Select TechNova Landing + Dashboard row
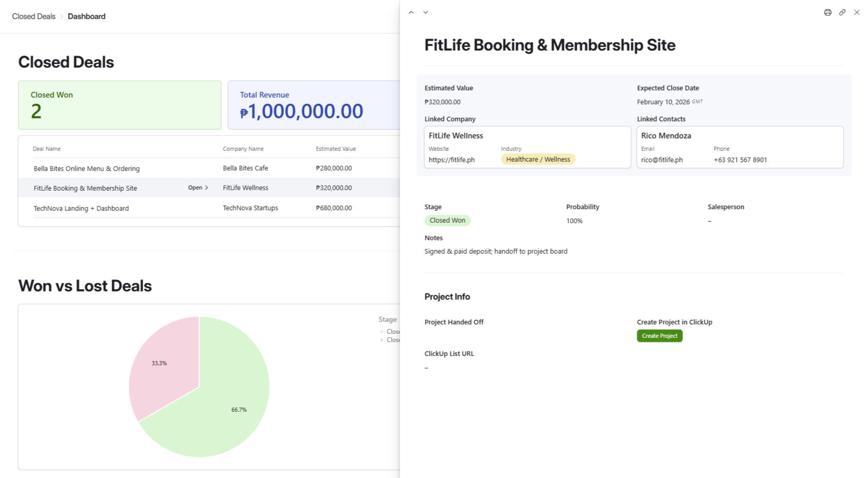 coord(209,208)
